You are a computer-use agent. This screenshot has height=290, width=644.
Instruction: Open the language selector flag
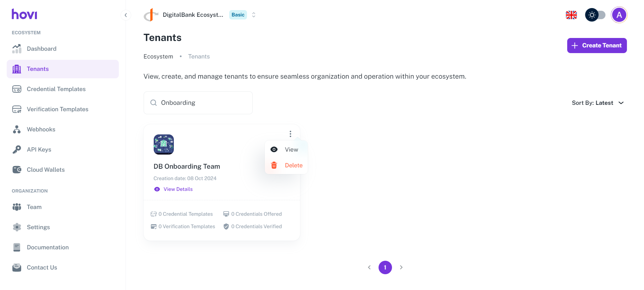[x=571, y=15]
